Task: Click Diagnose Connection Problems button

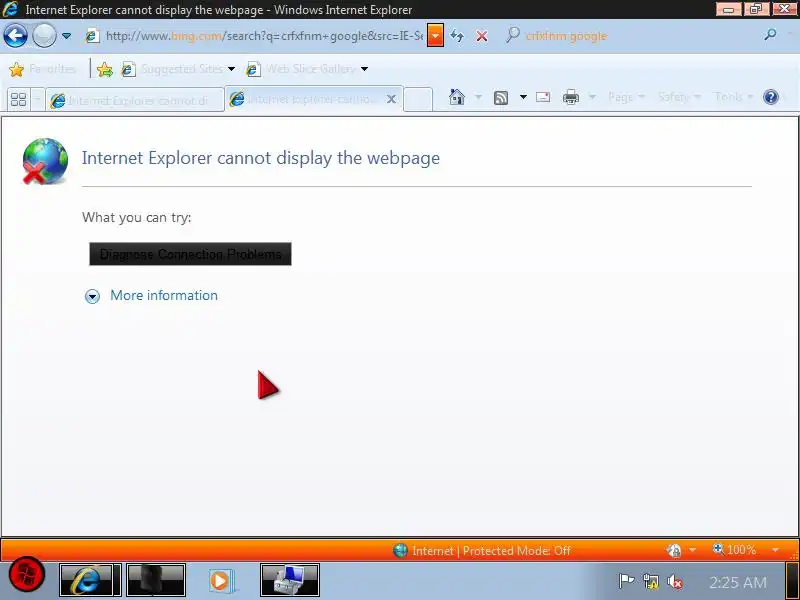Action: 190,254
